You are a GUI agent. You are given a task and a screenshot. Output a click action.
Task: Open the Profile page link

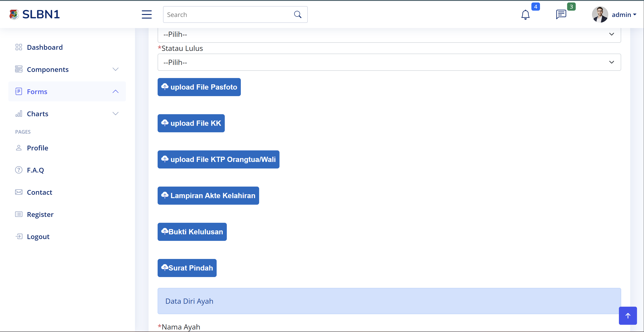(38, 148)
